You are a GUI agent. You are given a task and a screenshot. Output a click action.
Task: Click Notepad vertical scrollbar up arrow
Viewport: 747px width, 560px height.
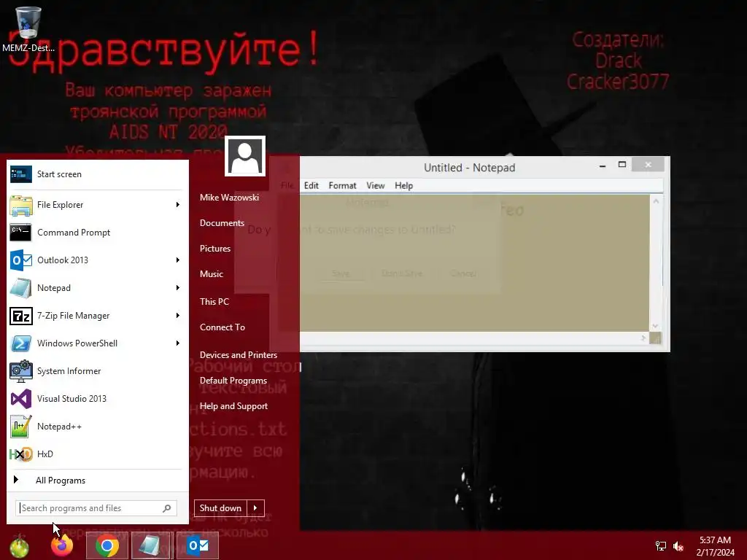[x=656, y=201]
